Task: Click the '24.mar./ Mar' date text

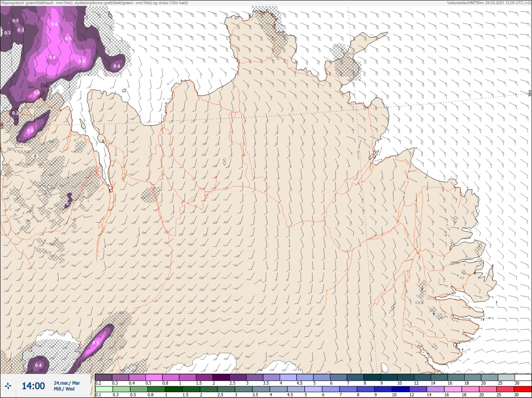Action: [67, 383]
